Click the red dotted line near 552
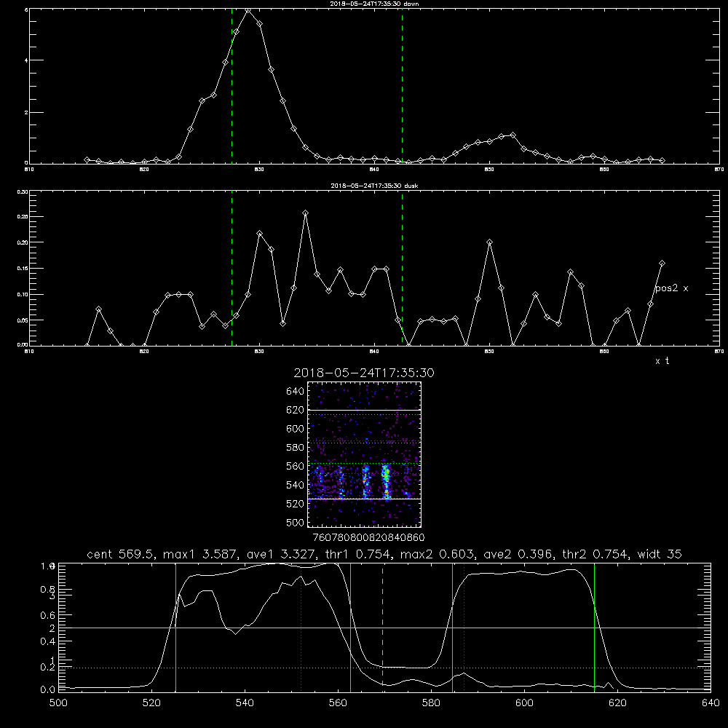 (301, 627)
